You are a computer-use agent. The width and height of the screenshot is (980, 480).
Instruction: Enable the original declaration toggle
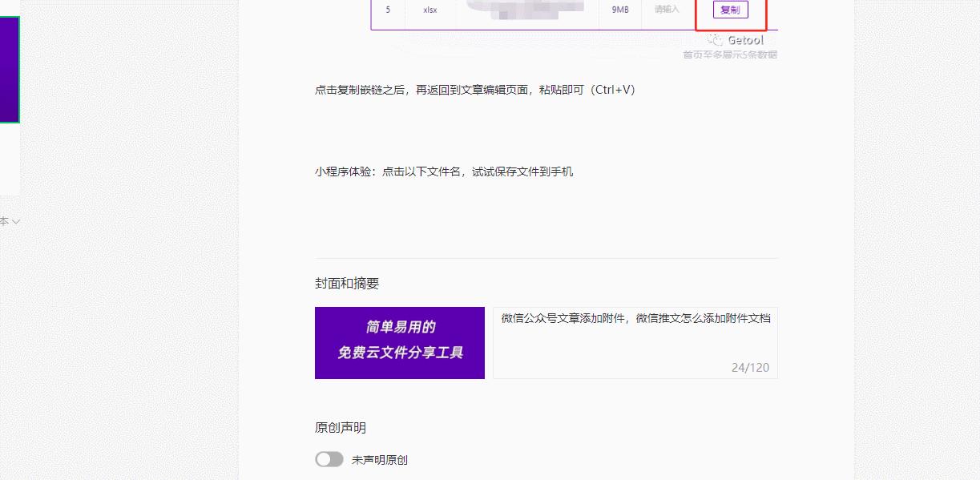(329, 459)
